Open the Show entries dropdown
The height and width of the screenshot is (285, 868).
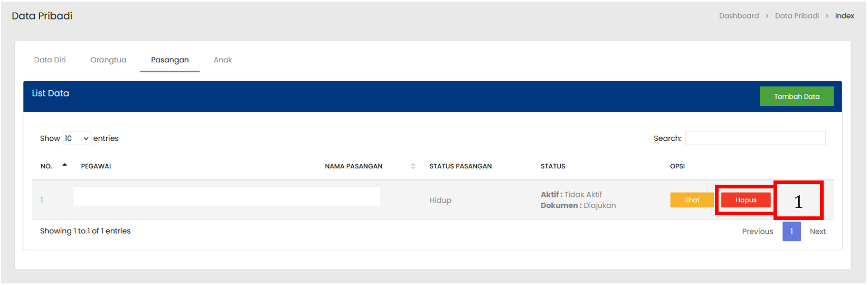77,138
